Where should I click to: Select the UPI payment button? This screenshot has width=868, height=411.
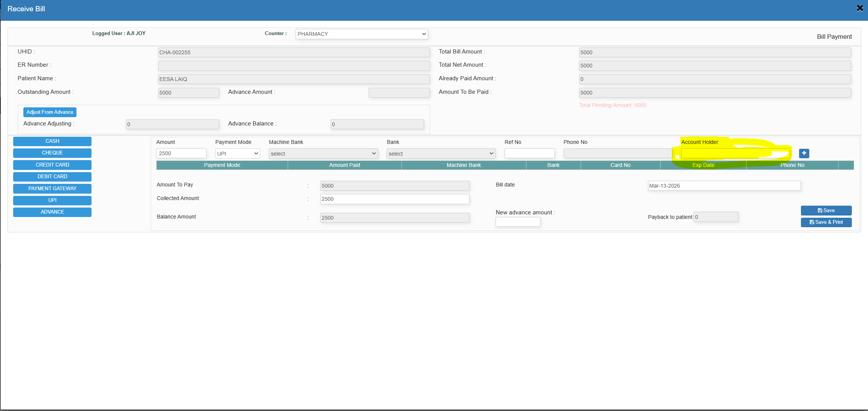click(52, 200)
